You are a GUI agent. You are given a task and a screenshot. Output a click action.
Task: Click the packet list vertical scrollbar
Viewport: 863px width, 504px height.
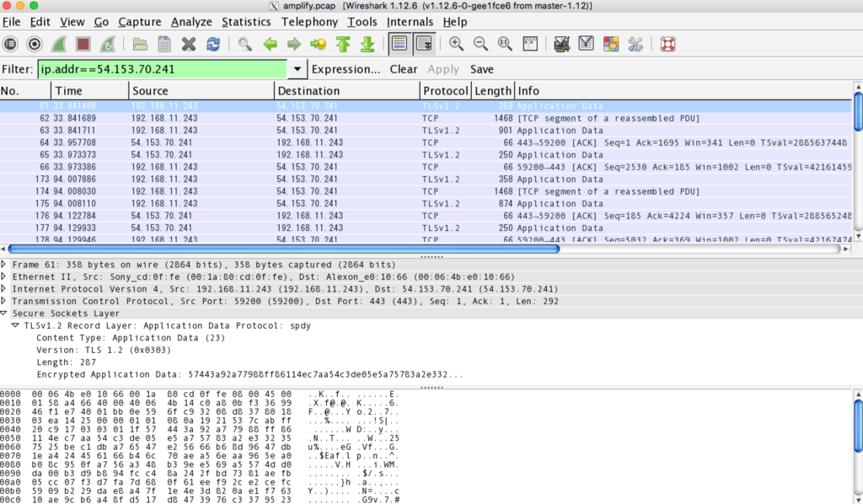pos(858,112)
